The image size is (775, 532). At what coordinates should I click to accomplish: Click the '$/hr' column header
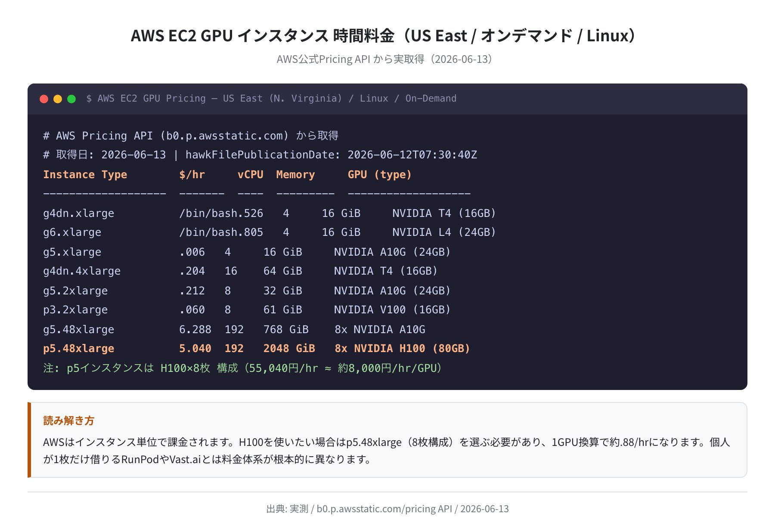(192, 174)
